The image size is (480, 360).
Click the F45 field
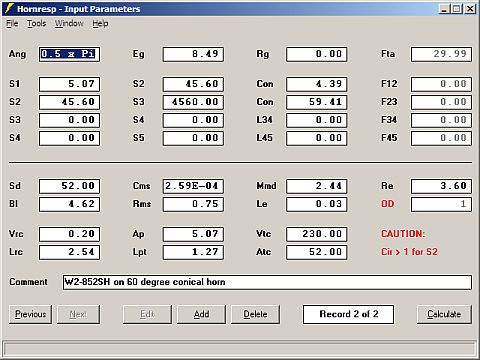pos(441,138)
